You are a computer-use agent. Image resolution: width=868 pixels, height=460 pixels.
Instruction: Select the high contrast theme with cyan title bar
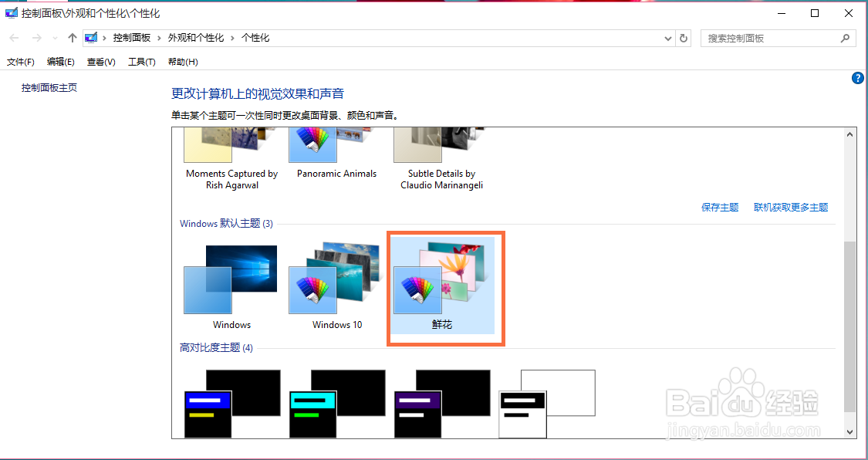coord(336,403)
